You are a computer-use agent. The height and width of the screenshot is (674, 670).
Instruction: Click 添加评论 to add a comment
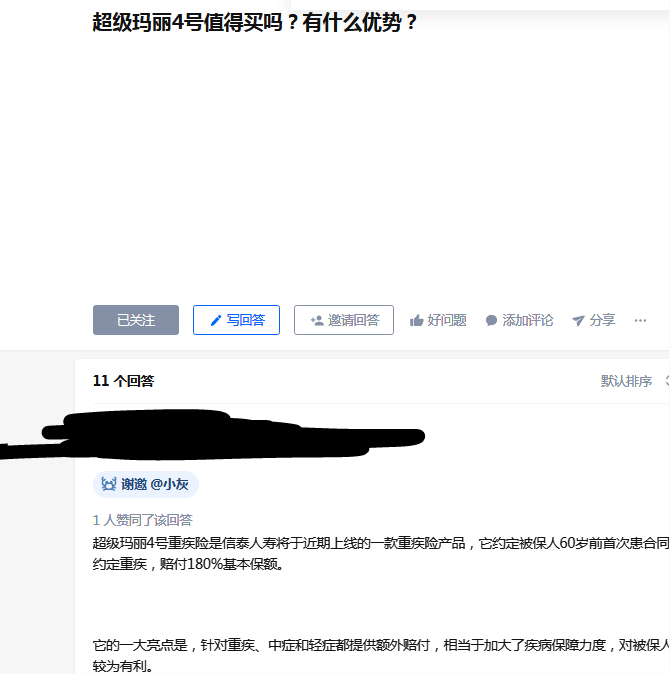[x=528, y=320]
